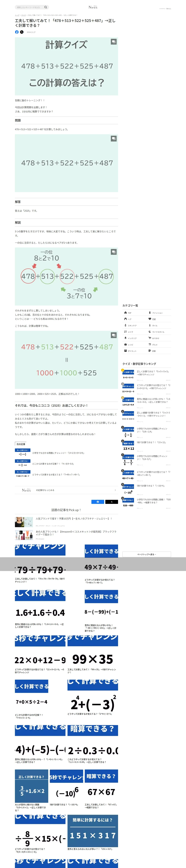
Task: Click the black X share button
Action: (x=112, y=502)
